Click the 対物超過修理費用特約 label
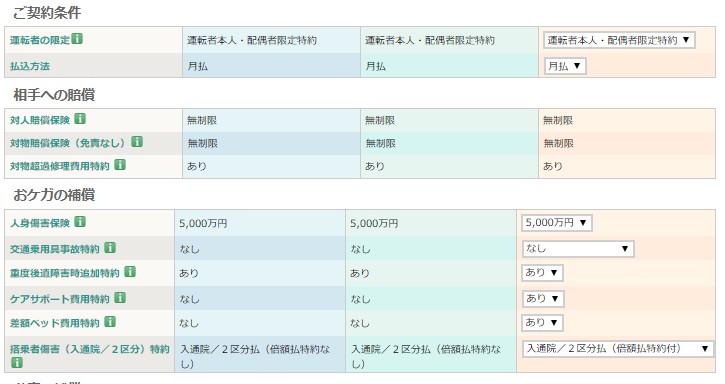Viewport: 725px width, 384px height. 60,166
